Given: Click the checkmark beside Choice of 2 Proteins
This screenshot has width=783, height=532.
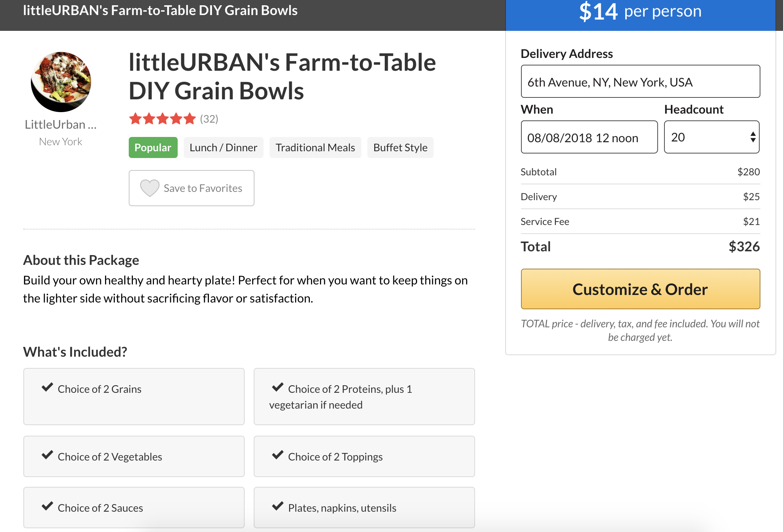Looking at the screenshot, I should (278, 387).
